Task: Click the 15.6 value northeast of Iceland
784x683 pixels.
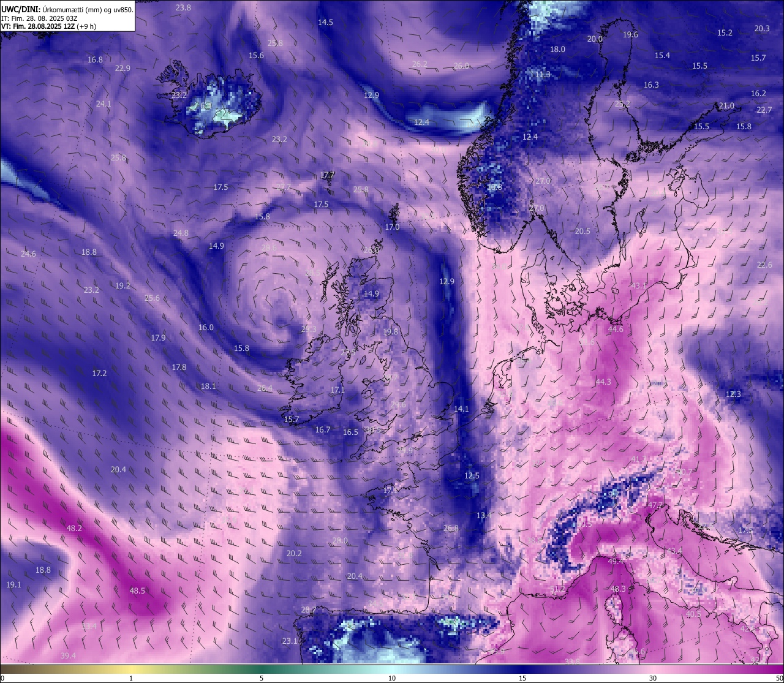Action: pyautogui.click(x=256, y=55)
